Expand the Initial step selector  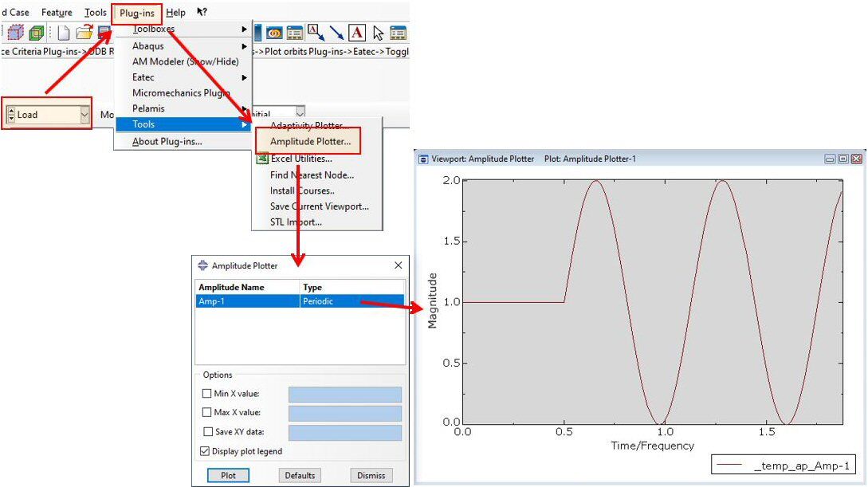point(299,112)
